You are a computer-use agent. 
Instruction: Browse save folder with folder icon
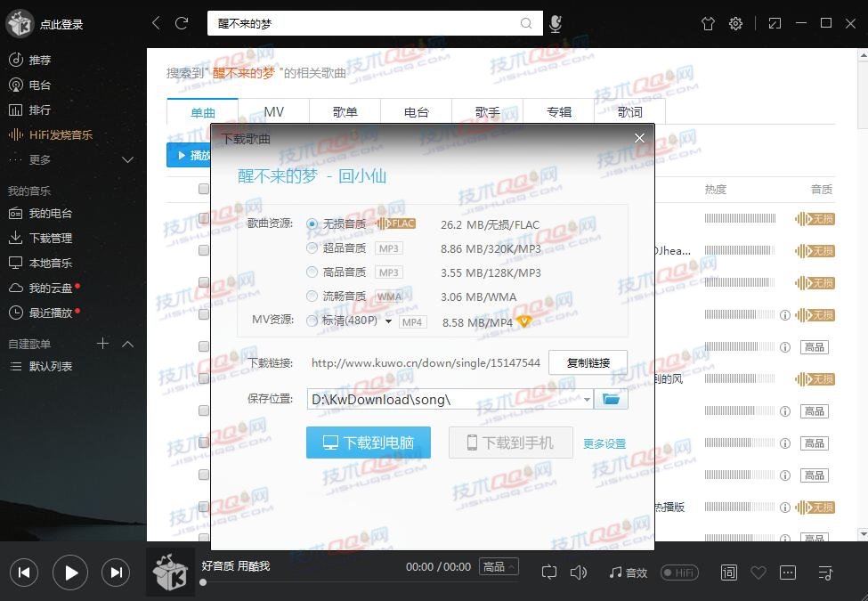click(x=611, y=399)
